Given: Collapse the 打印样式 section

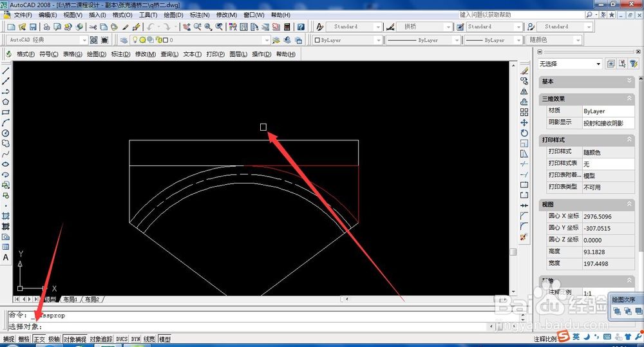Looking at the screenshot, I should pos(629,140).
